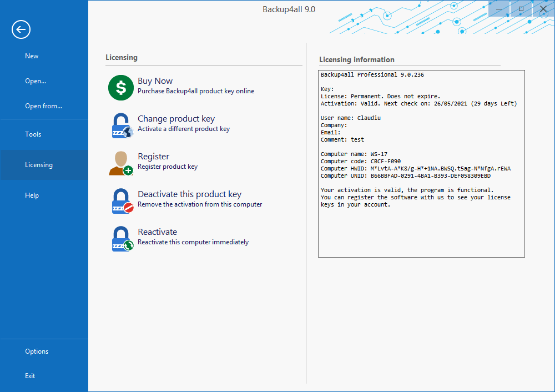Click the Register heading

point(153,157)
